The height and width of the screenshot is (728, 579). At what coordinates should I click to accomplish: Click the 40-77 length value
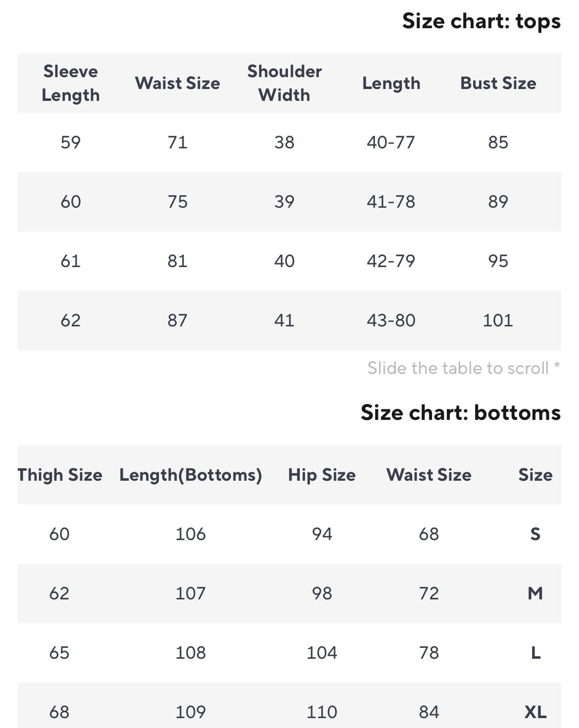click(390, 142)
